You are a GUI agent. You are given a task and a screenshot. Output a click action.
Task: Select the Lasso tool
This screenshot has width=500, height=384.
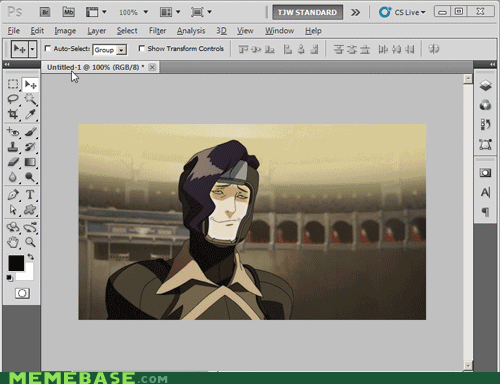click(x=13, y=99)
